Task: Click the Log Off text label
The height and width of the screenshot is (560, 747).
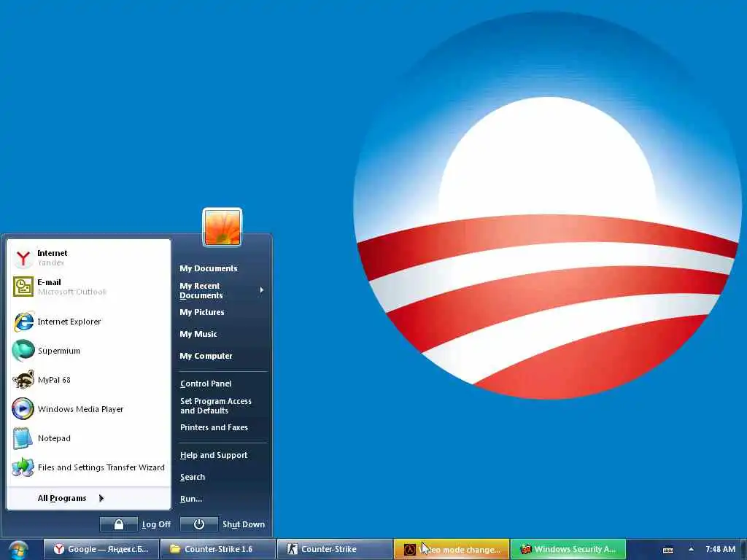Action: point(156,524)
